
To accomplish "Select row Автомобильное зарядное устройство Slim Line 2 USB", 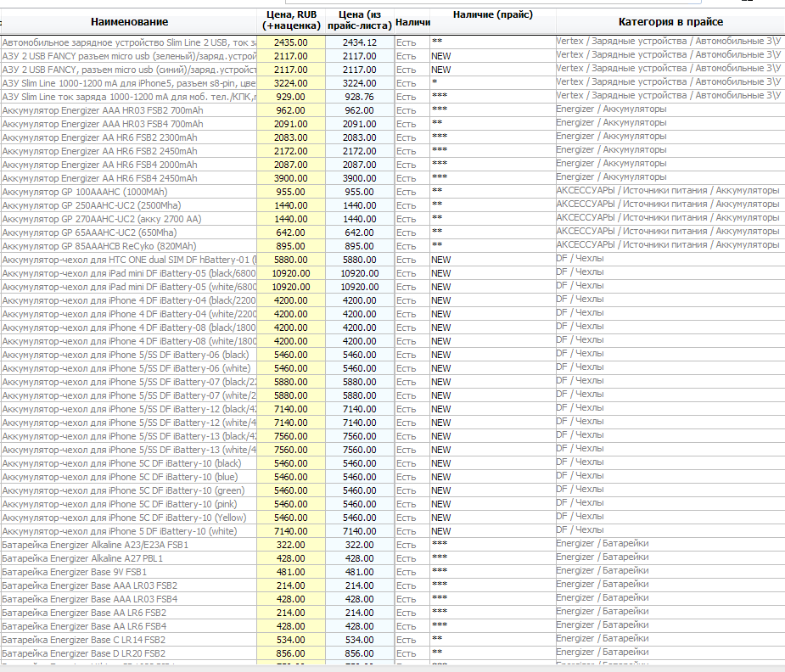I will coord(129,42).
